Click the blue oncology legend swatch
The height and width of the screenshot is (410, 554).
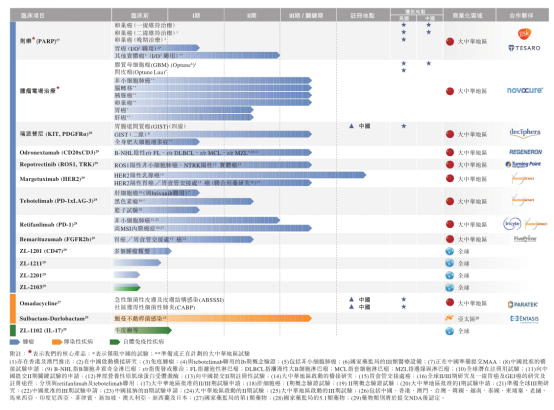[15, 342]
